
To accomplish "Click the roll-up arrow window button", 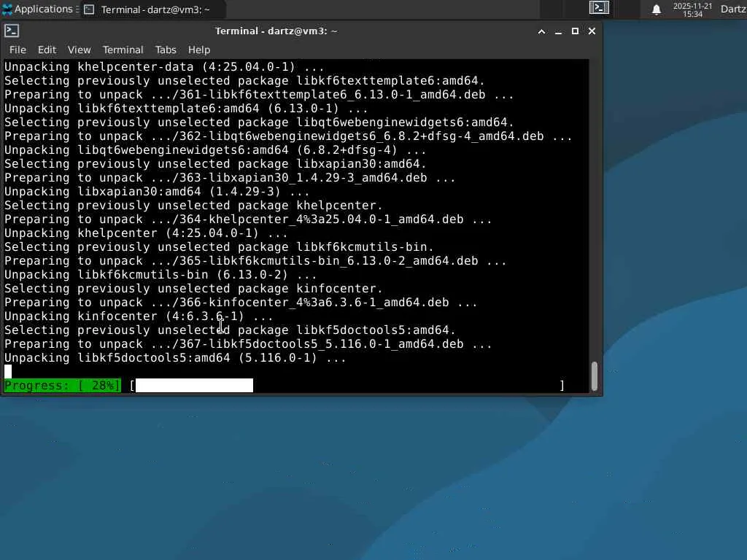I will (x=541, y=31).
